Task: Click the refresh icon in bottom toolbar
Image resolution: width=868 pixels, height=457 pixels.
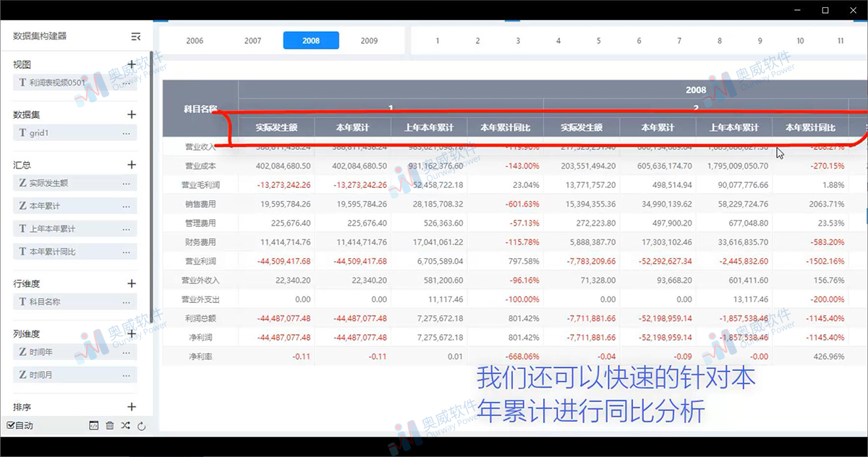Action: coord(142,426)
